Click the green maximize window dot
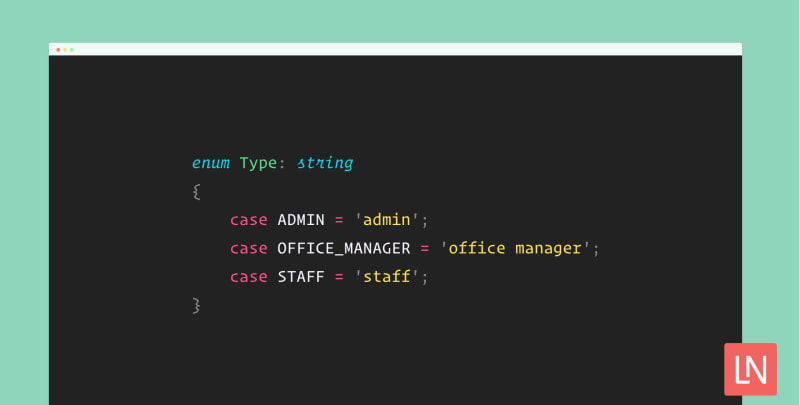 72,49
